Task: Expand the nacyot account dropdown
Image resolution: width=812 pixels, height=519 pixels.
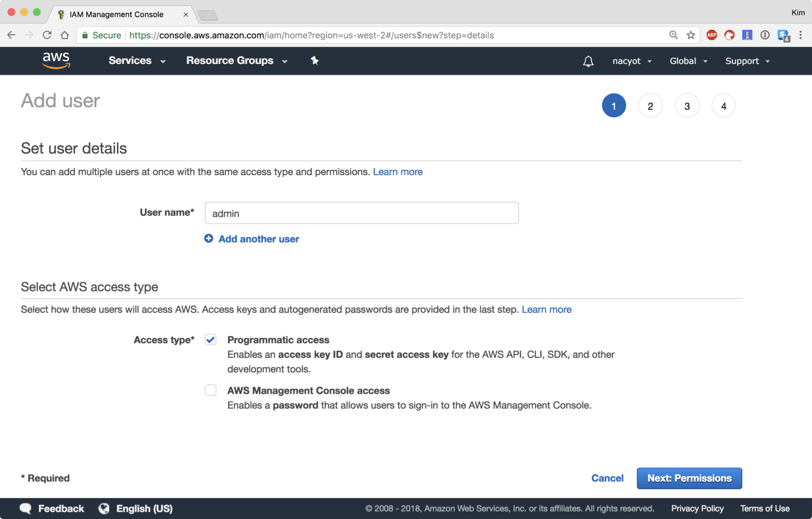Action: 632,61
